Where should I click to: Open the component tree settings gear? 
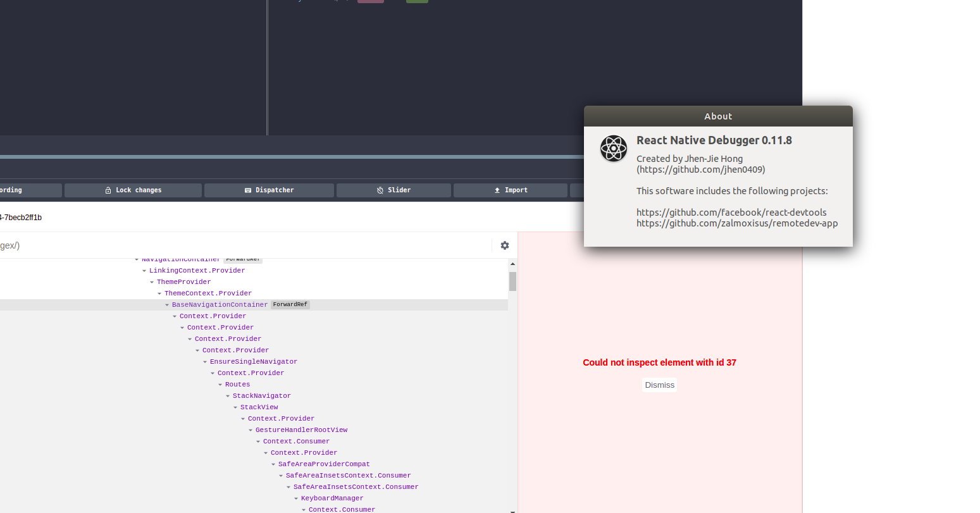504,245
